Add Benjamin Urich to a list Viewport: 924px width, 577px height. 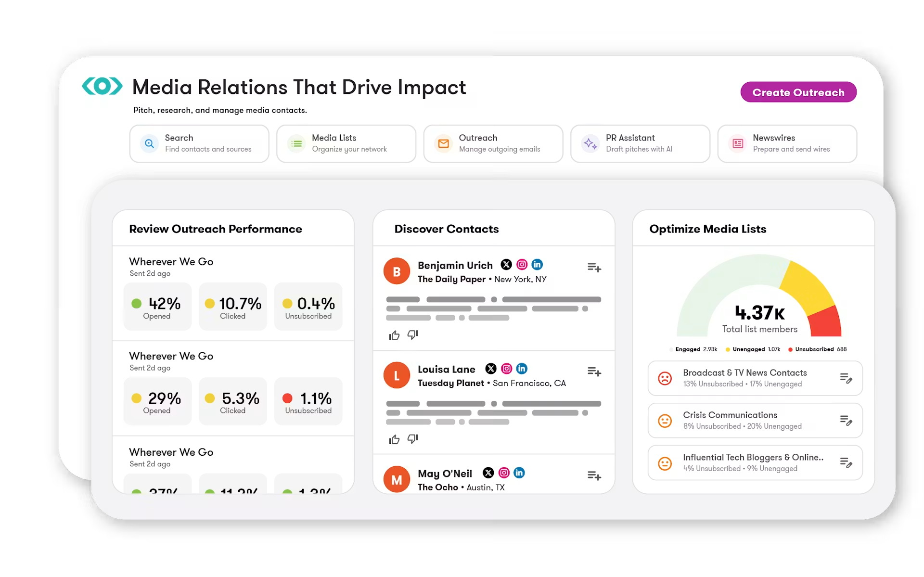[x=594, y=267]
